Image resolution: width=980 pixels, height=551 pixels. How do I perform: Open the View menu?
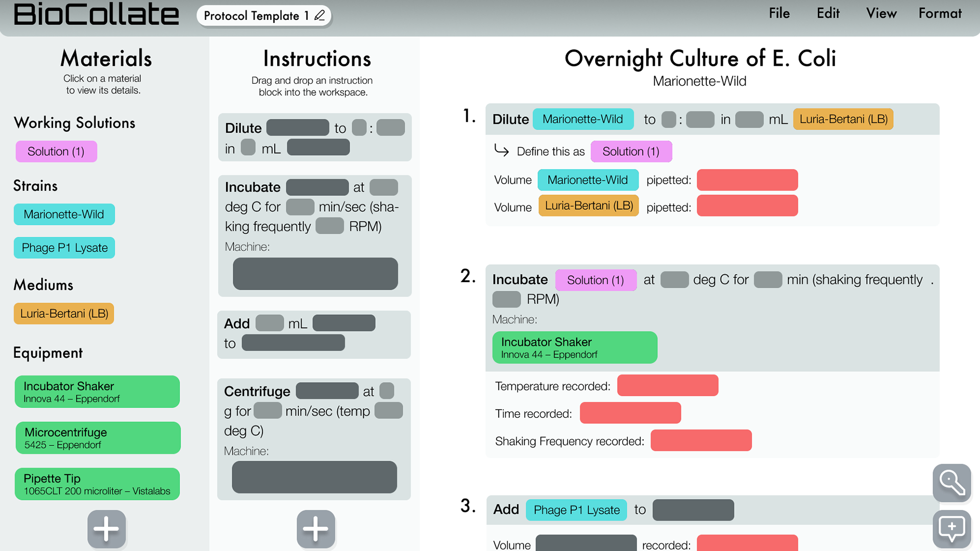click(881, 14)
